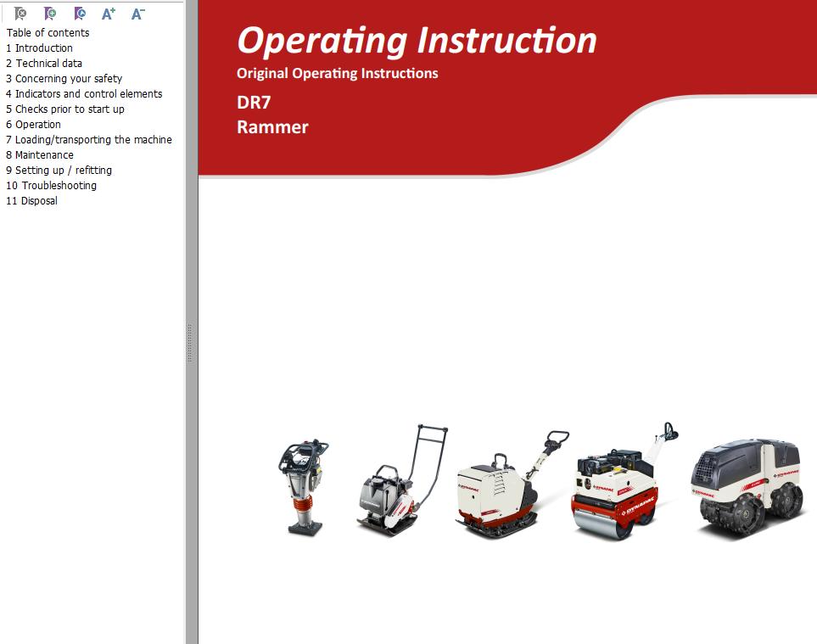Click the Original Operating Instructions subtitle
This screenshot has width=817, height=644.
tap(337, 74)
